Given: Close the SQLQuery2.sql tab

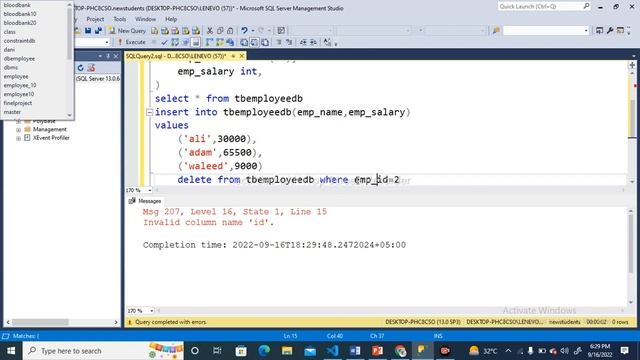Looking at the screenshot, I should [x=242, y=56].
